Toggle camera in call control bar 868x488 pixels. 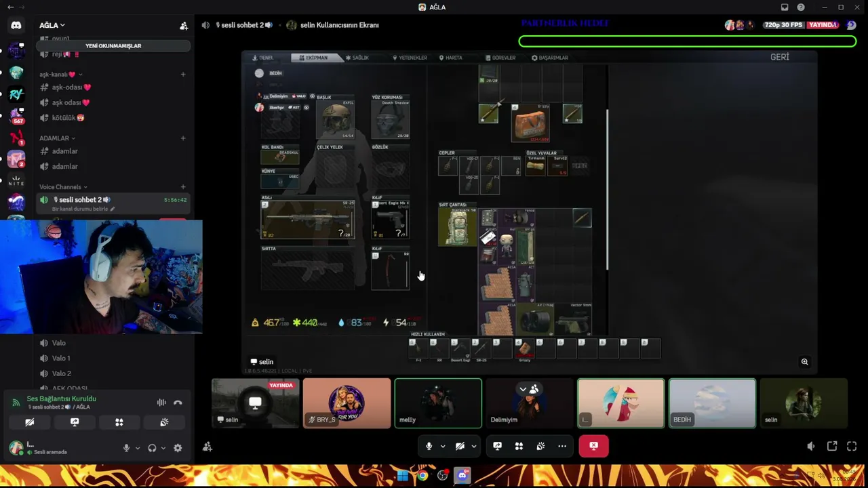click(460, 446)
